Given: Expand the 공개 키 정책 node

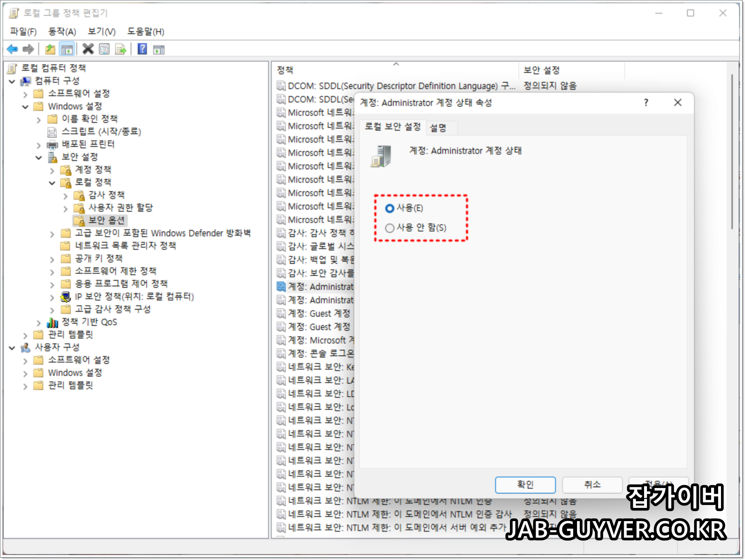Looking at the screenshot, I should click(52, 260).
